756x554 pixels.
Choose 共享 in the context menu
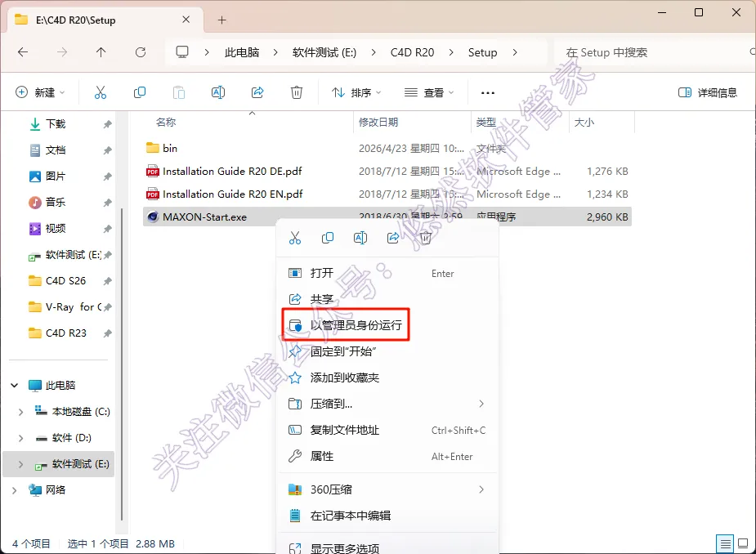click(387, 299)
